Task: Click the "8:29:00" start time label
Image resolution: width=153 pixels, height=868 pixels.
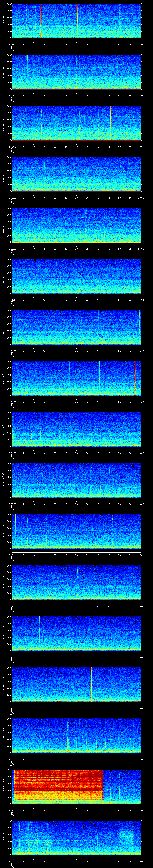Action: point(12,708)
